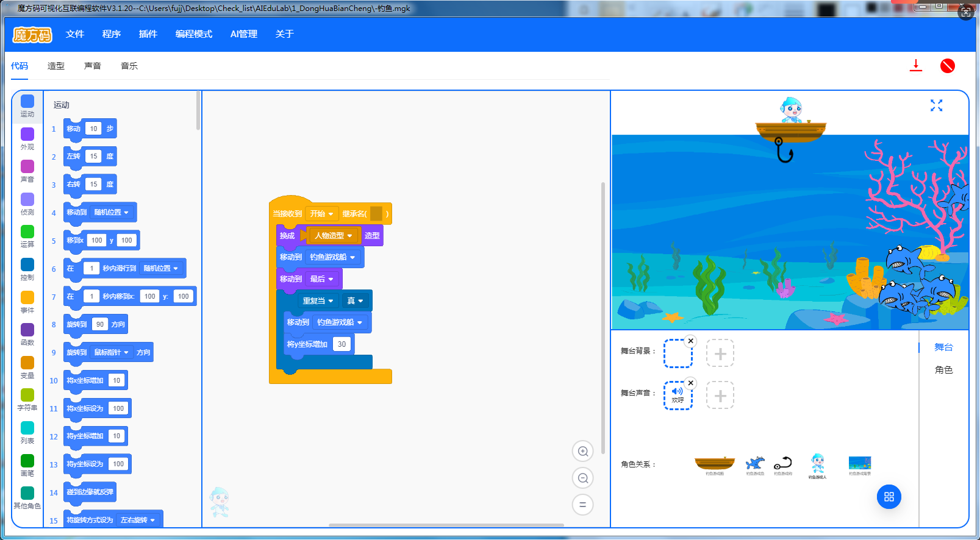Open the 插件 menu
The height and width of the screenshot is (540, 980).
pos(148,34)
